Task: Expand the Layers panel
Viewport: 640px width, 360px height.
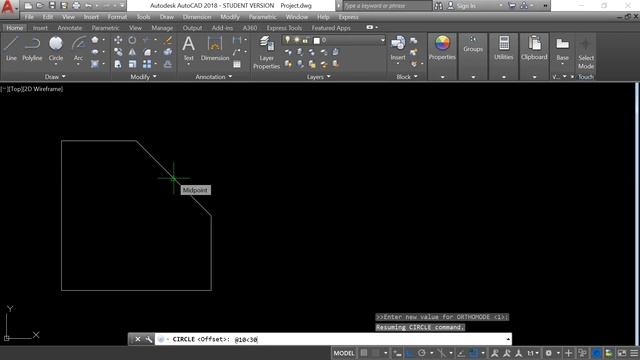Action: [x=319, y=77]
